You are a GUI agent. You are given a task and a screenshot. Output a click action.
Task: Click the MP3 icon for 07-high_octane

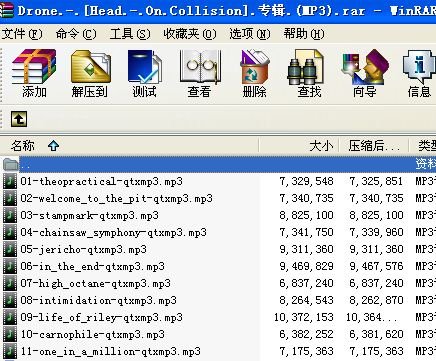(10, 283)
